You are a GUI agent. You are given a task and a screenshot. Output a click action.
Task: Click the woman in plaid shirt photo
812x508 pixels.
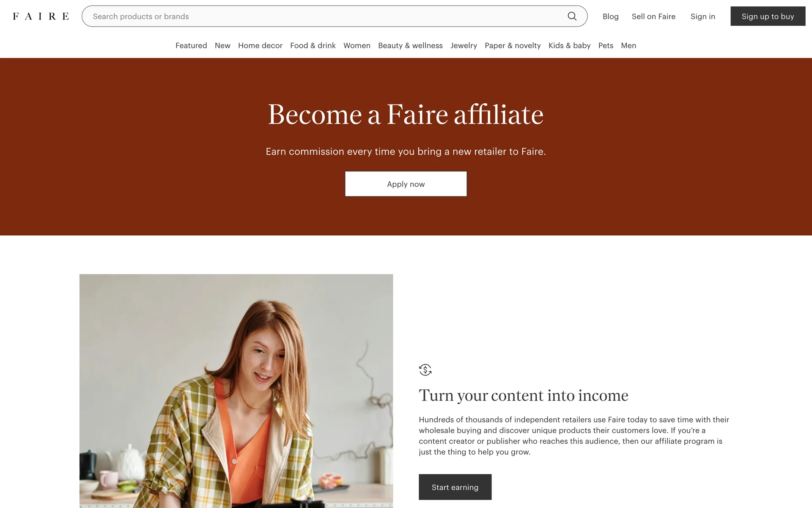coord(236,391)
